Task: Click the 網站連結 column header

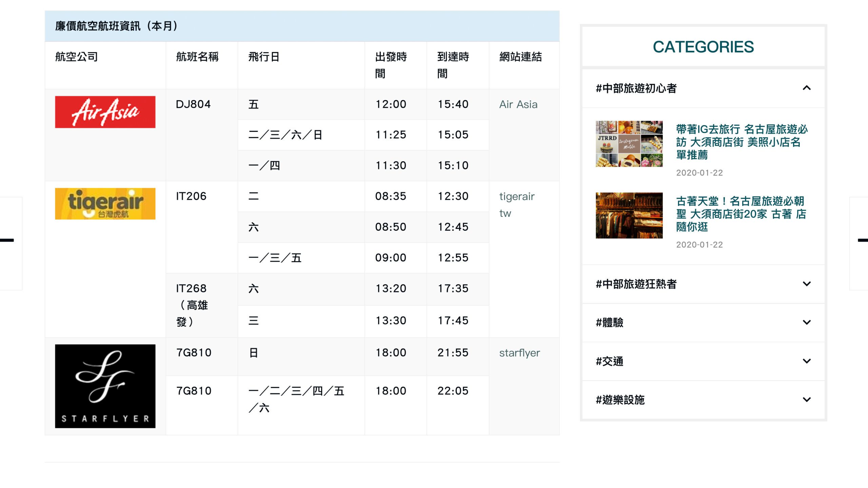Action: (524, 65)
